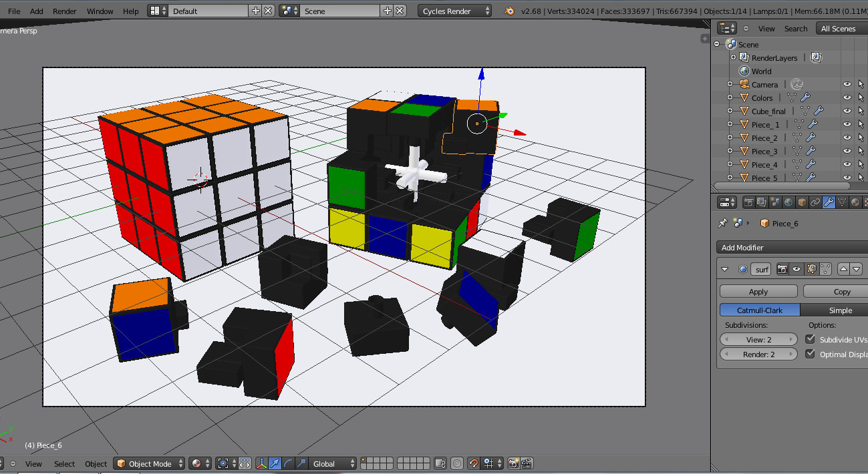Select the translate manipulator arrow icon
The width and height of the screenshot is (868, 474).
(x=275, y=463)
